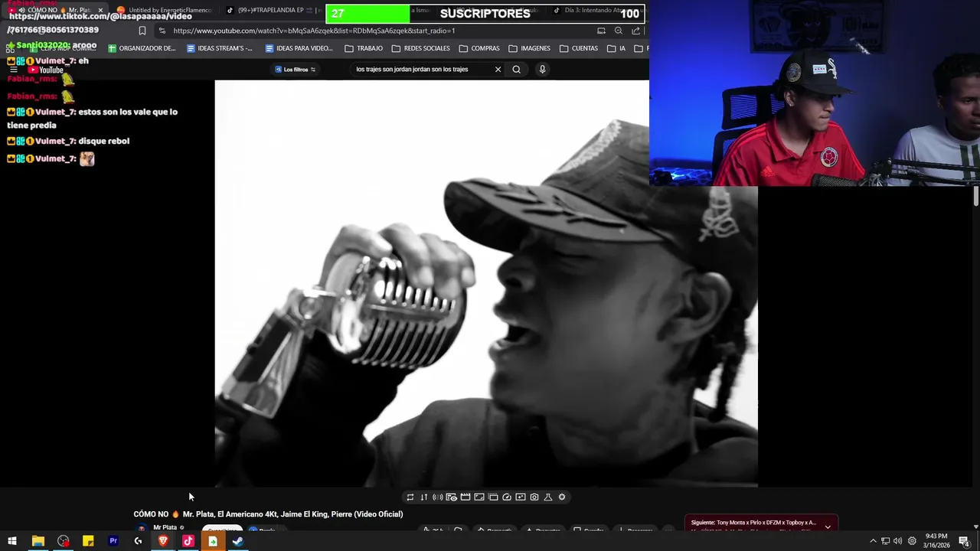Viewport: 980px width, 551px height.
Task: Click the video filters sparkle screen icon
Action: [520, 497]
